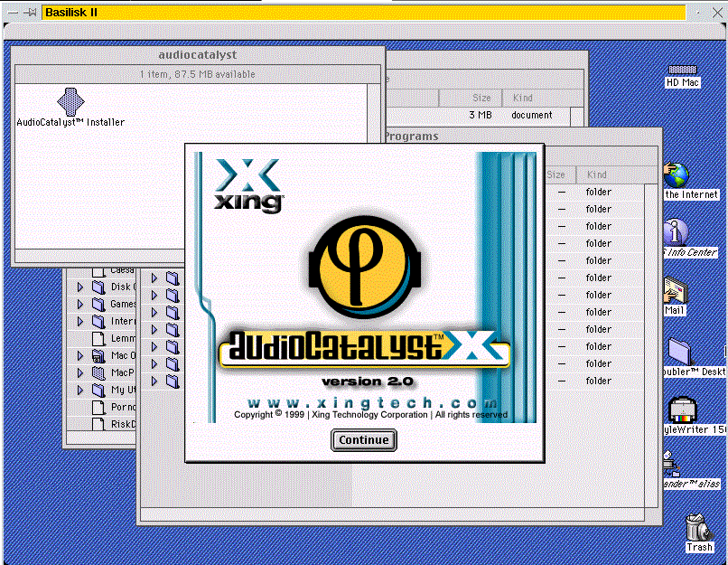This screenshot has height=565, width=728.
Task: Select the StyleWriter printer desktop icon
Action: pyautogui.click(x=682, y=410)
